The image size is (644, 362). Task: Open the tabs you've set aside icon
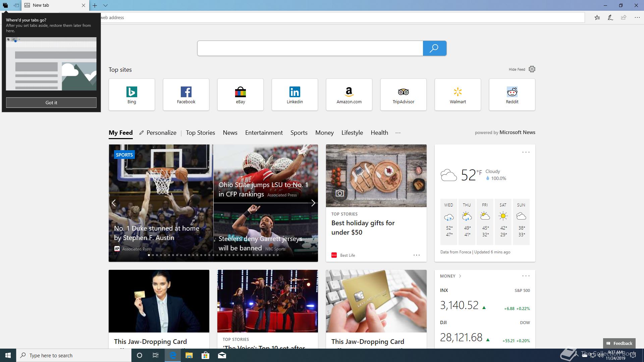[x=5, y=5]
